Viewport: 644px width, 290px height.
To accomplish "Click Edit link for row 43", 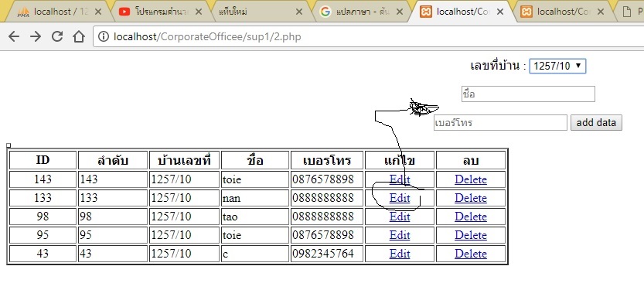I will 400,254.
